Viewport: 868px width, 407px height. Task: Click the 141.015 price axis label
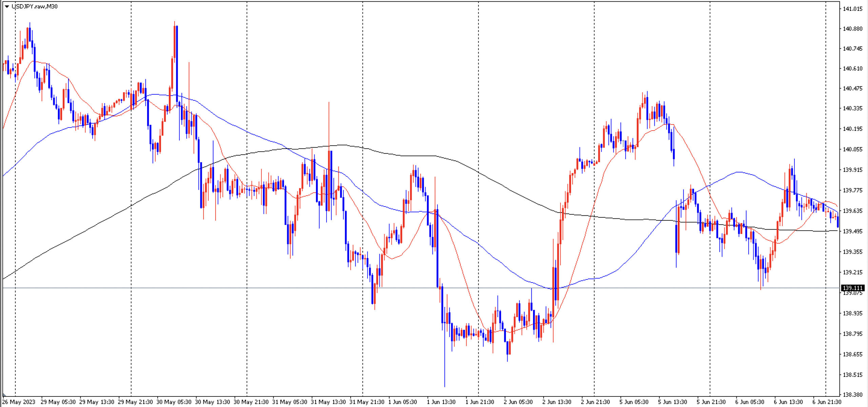[852, 9]
